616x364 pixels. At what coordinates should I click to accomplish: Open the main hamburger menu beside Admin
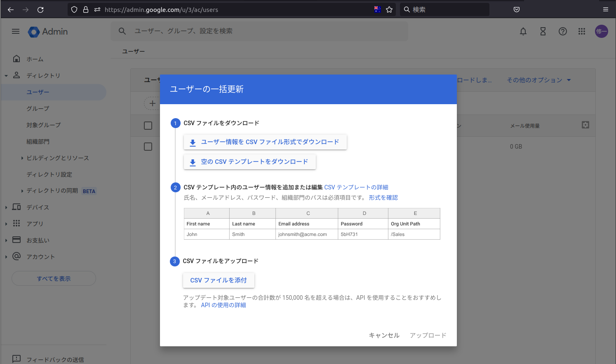(16, 31)
